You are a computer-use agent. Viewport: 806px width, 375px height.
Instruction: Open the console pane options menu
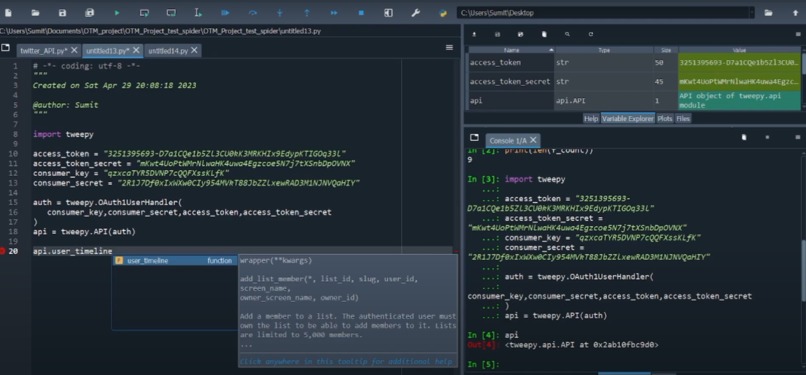(x=798, y=137)
